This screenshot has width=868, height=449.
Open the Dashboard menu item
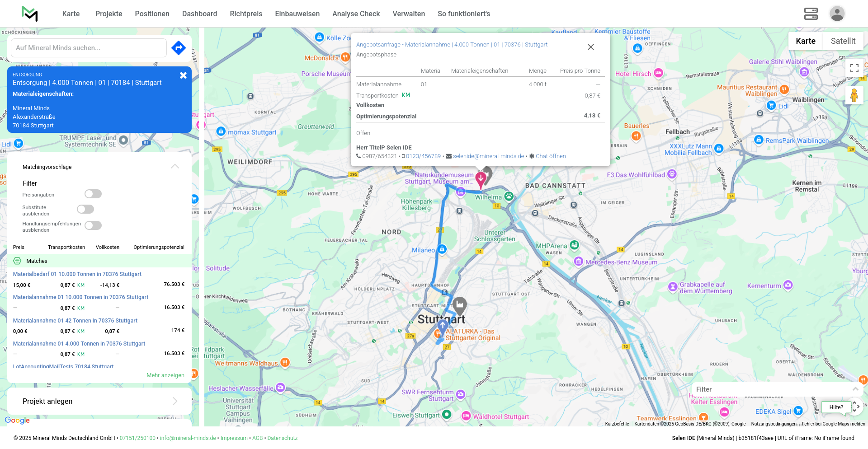pyautogui.click(x=199, y=14)
